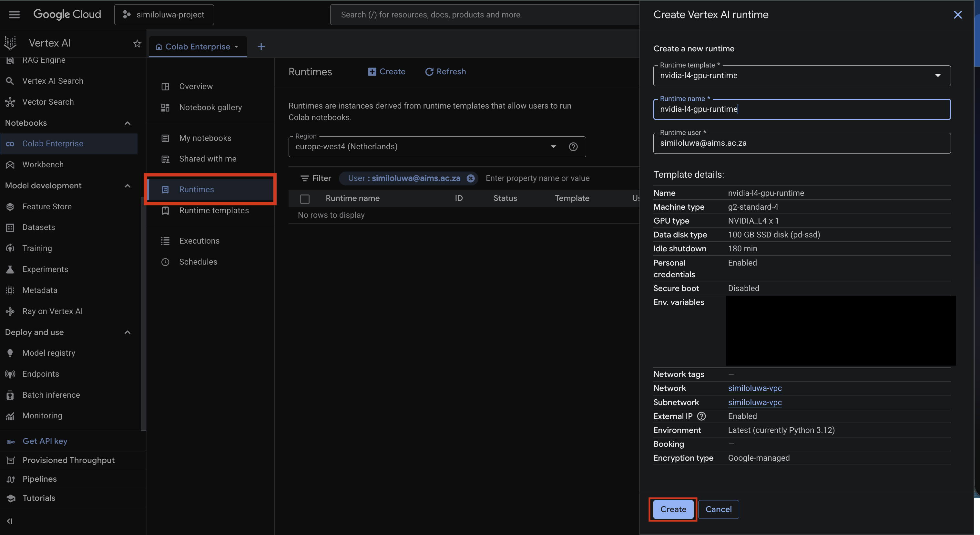Viewport: 980px width, 535px height.
Task: Open the Executions panel
Action: (x=199, y=241)
